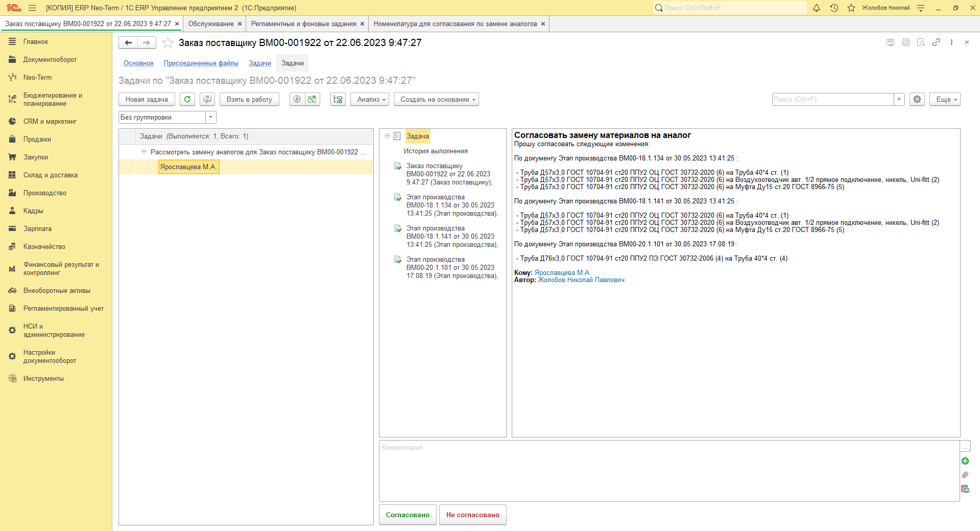980x531 pixels.
Task: Open notifications bell icon
Action: coord(817,8)
